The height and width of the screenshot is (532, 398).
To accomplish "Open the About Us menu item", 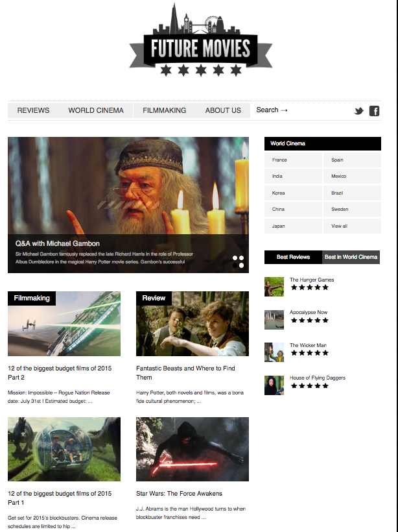I will tap(223, 110).
